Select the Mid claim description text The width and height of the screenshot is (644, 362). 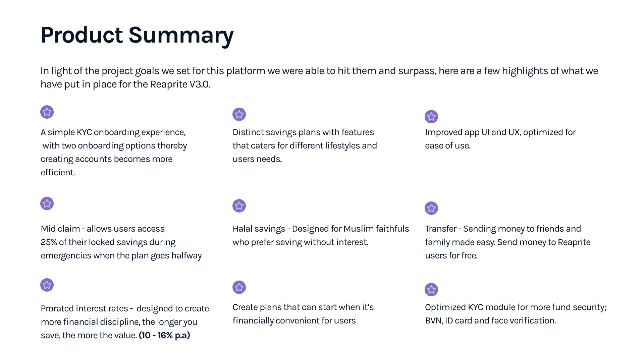121,242
